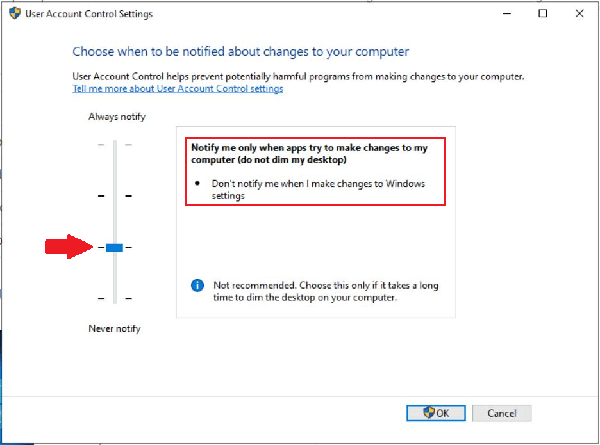
Task: Click the 'Always notify' label above slider
Action: 116,117
